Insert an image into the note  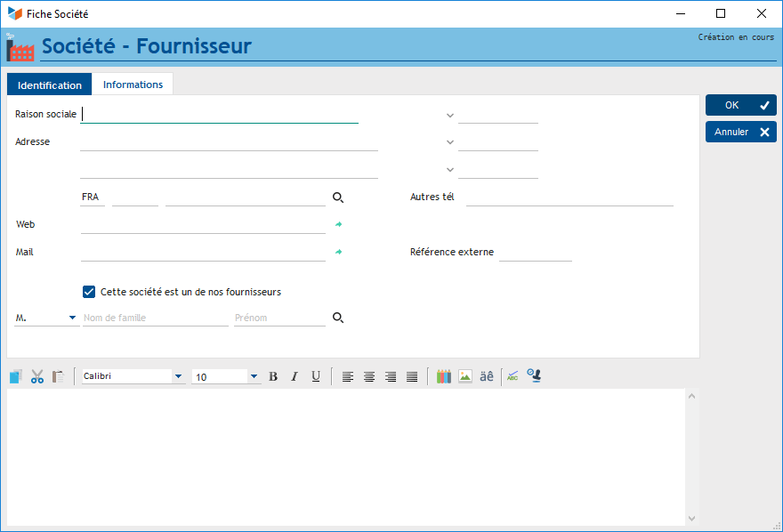(464, 376)
